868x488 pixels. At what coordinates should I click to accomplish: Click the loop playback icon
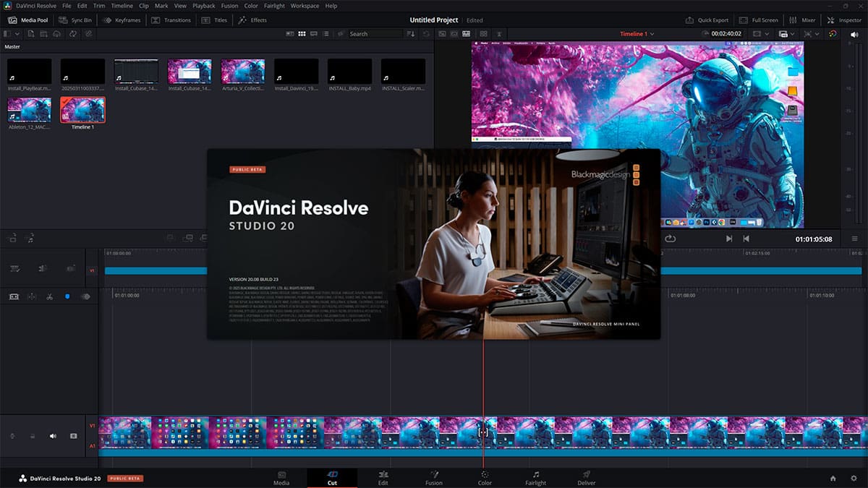tap(670, 238)
